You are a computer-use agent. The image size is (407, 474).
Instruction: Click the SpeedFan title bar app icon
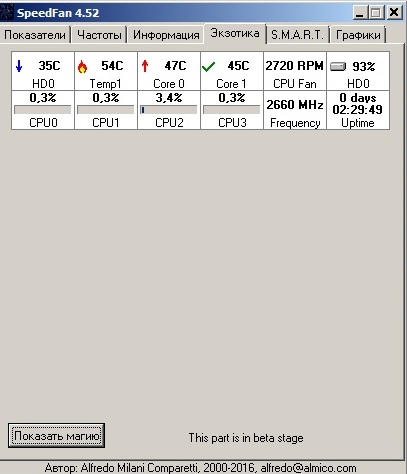click(x=7, y=13)
